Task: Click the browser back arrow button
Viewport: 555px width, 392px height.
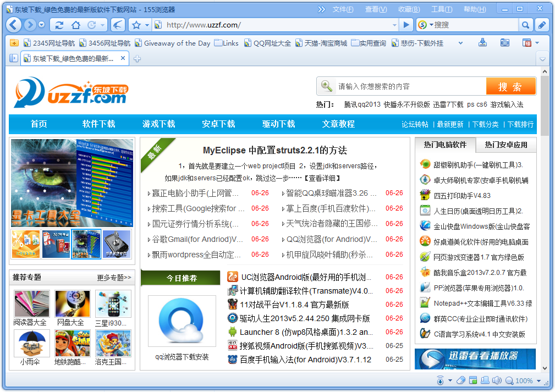Action: 14,25
